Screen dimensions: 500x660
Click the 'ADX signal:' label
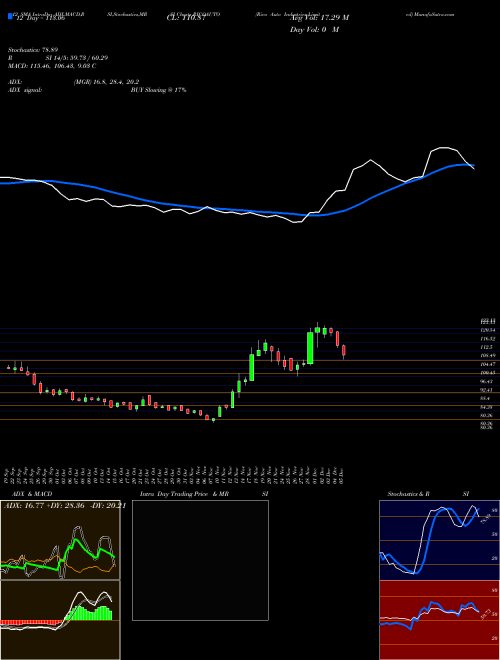coord(25,90)
